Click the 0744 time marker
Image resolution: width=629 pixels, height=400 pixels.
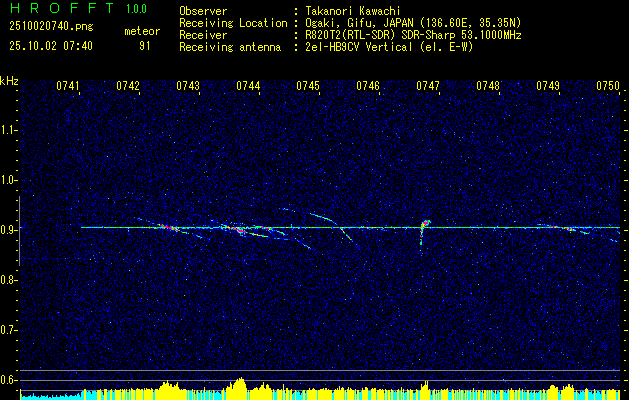(x=248, y=86)
